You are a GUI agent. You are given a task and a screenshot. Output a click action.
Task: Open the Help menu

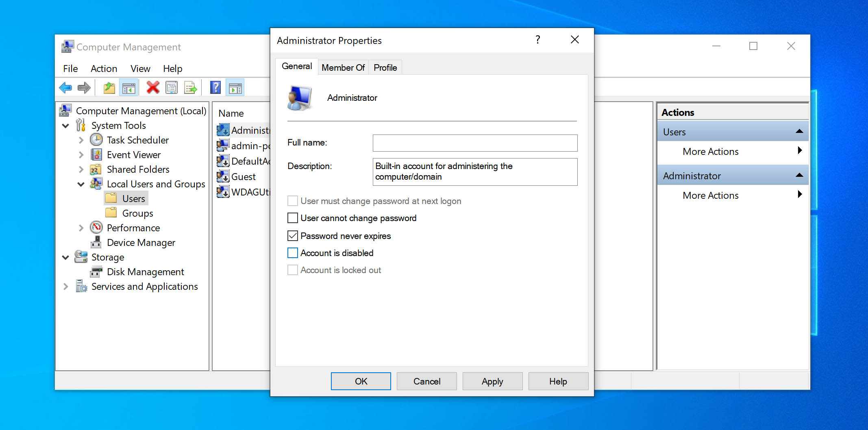click(172, 69)
